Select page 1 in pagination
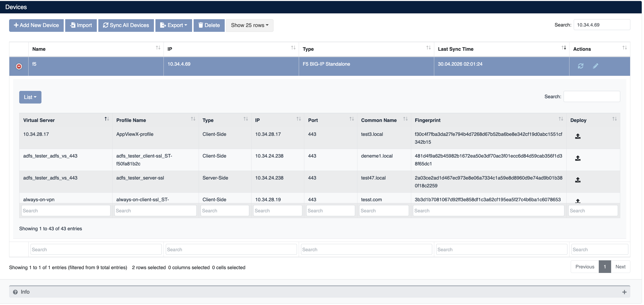The image size is (644, 305). 605,267
